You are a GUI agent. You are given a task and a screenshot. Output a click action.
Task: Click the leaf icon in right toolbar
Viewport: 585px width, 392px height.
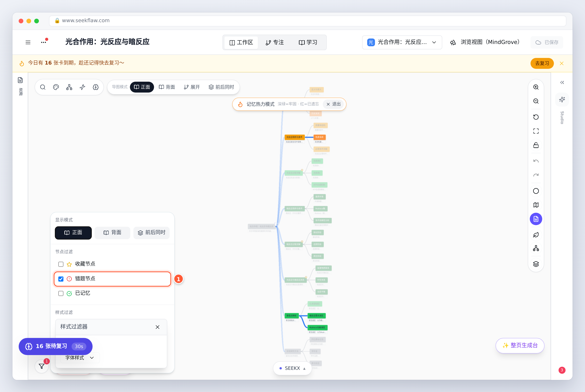536,235
